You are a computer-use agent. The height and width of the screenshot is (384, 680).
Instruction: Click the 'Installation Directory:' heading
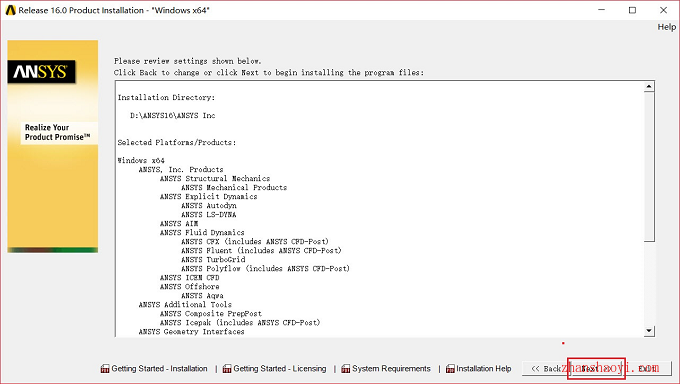166,98
